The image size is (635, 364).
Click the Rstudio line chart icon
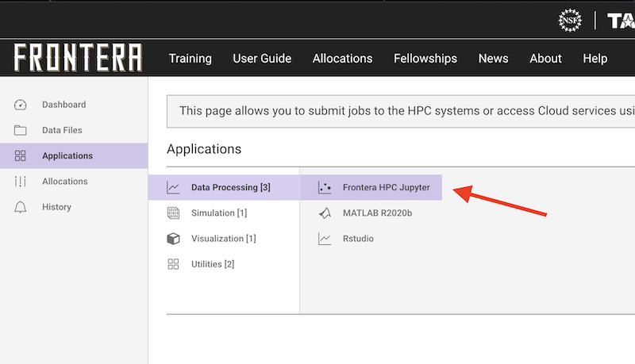[325, 239]
